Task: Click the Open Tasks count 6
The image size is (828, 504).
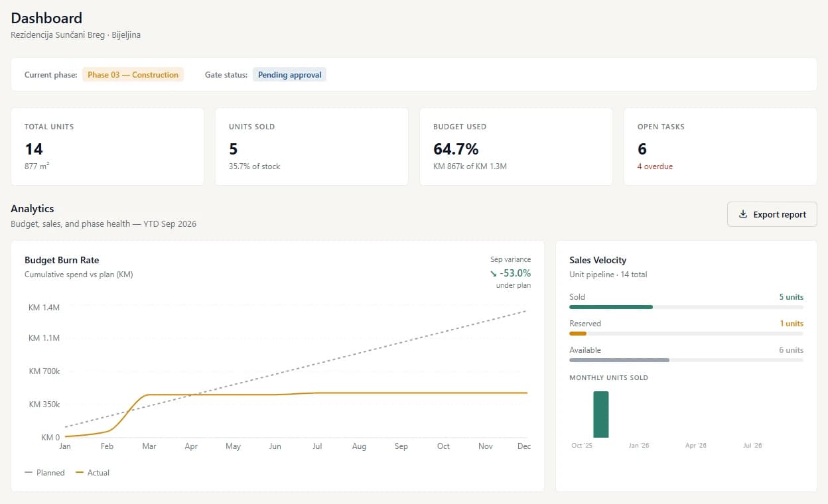Action: pos(642,149)
